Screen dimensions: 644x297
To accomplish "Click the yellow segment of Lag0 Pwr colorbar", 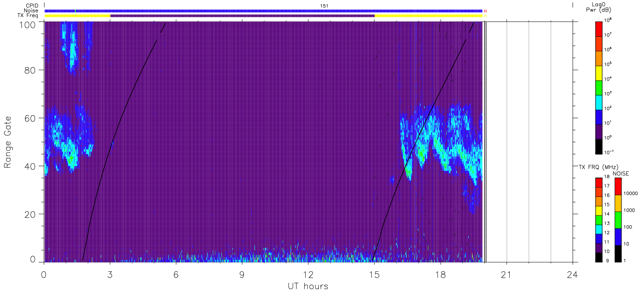I will pyautogui.click(x=599, y=72).
